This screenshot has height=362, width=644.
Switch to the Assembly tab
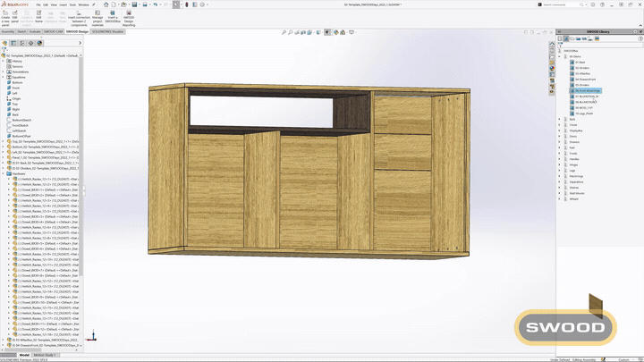[8, 31]
